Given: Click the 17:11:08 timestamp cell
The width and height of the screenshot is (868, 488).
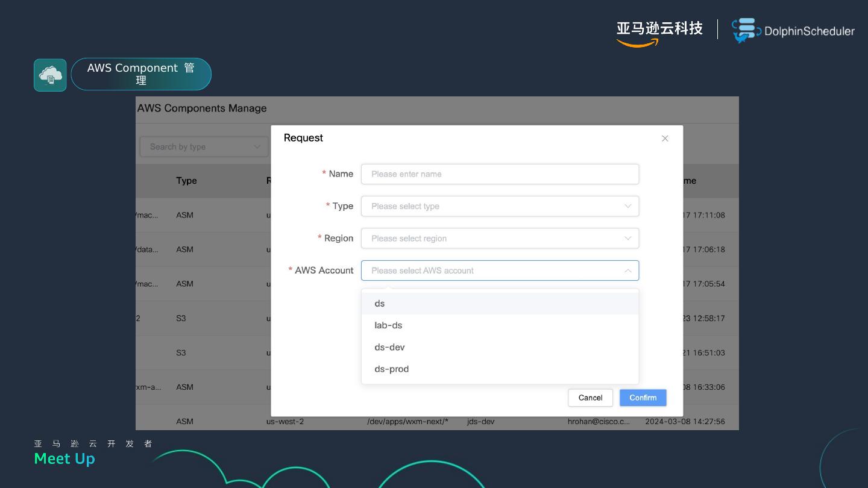Looking at the screenshot, I should tap(704, 215).
